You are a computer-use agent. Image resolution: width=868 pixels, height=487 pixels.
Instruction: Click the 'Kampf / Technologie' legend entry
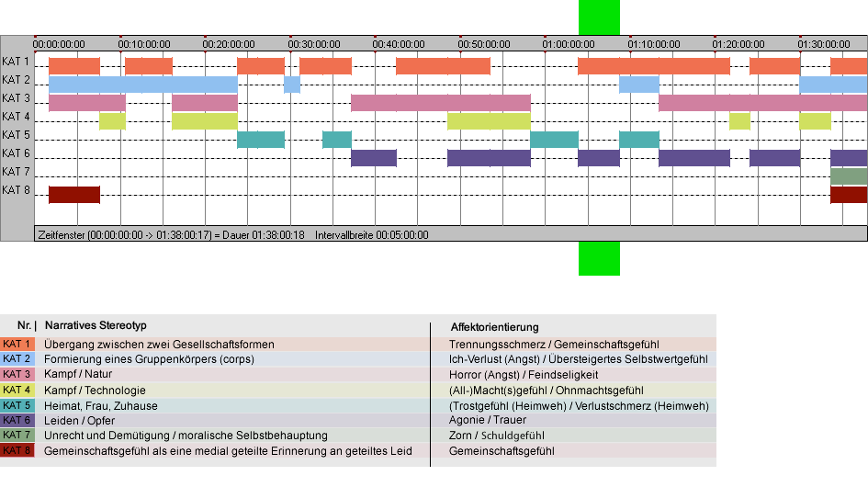pyautogui.click(x=95, y=390)
